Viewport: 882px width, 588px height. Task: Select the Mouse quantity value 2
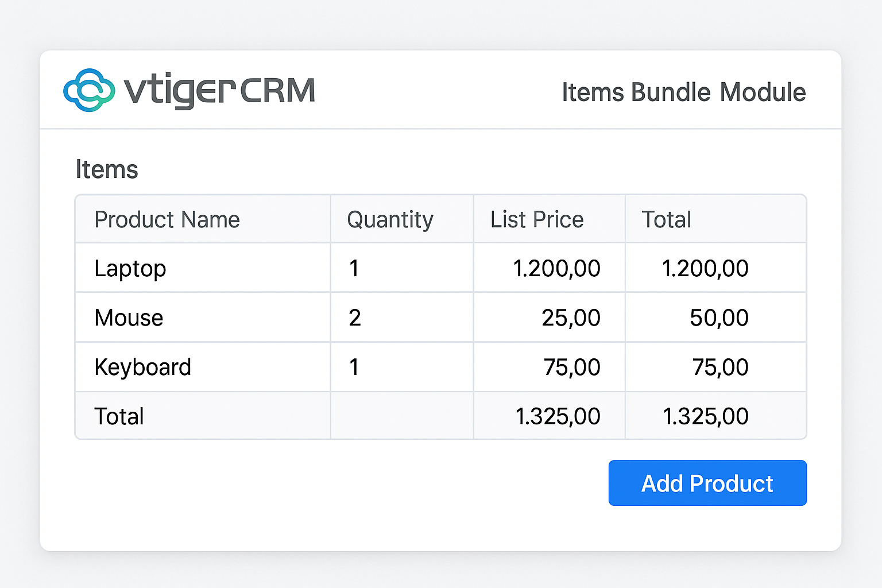coord(354,317)
